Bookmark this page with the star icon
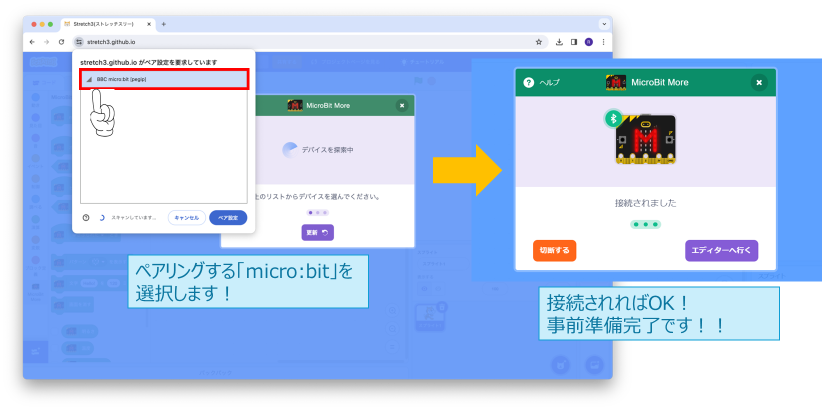 (x=538, y=42)
